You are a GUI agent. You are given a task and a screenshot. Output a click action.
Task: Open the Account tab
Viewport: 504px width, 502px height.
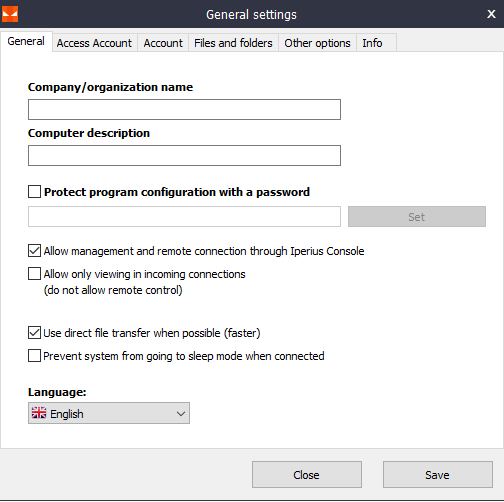pyautogui.click(x=163, y=43)
